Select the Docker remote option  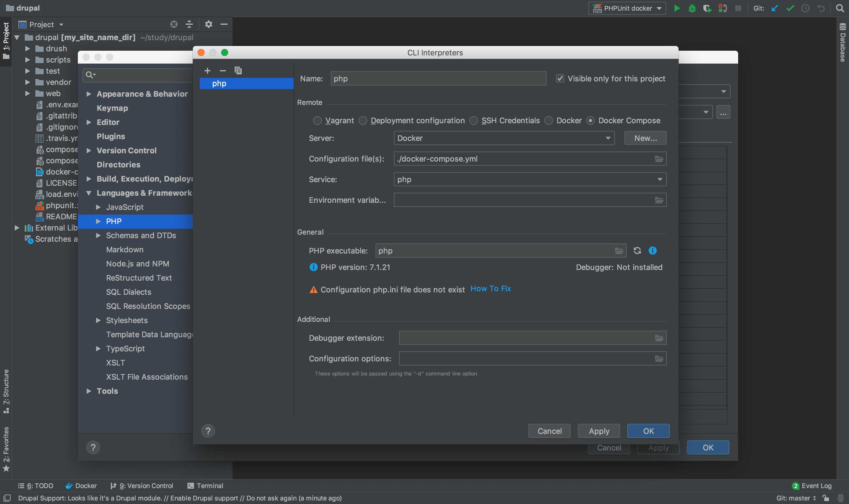click(548, 121)
